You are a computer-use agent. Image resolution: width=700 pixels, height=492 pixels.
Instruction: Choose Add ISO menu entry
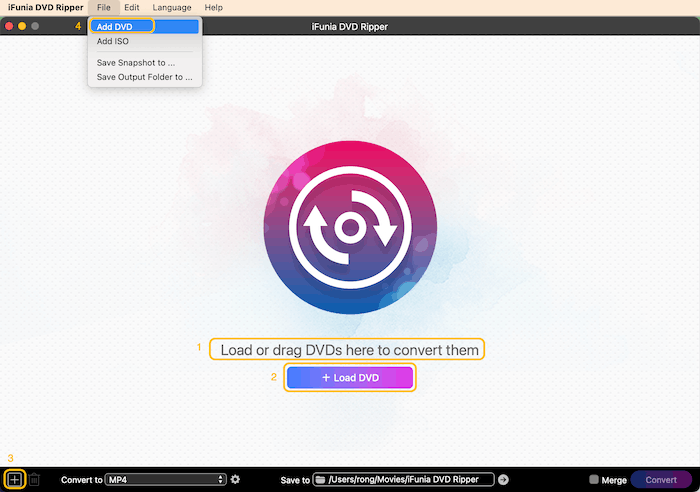[112, 42]
